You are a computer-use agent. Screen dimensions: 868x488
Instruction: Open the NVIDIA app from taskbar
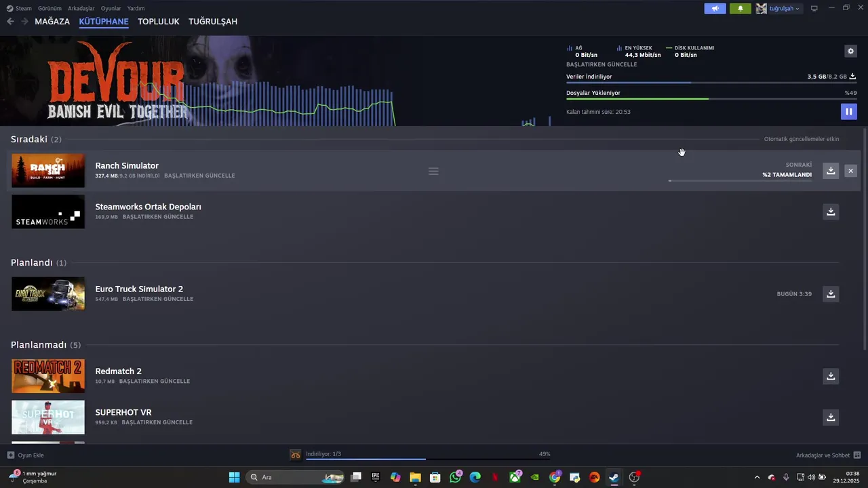(x=535, y=477)
